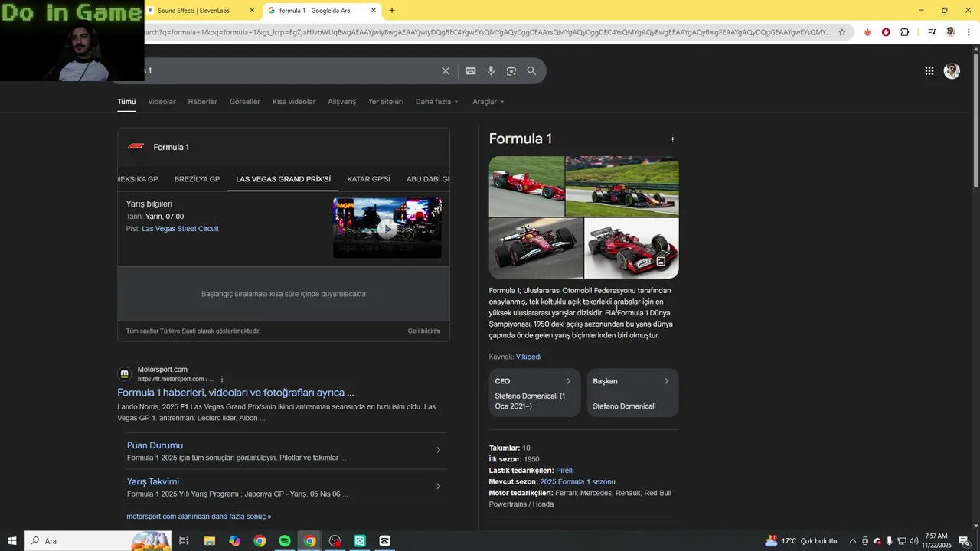Click the magnifier search button in the search box

[531, 71]
